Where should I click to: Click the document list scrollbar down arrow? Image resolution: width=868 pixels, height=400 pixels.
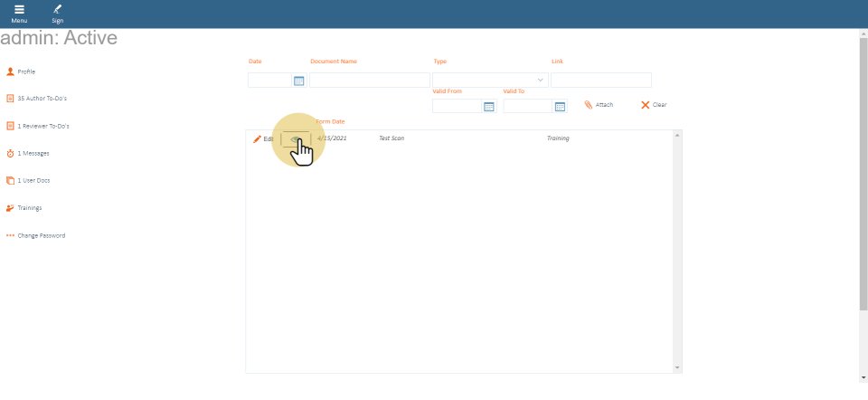(x=677, y=367)
